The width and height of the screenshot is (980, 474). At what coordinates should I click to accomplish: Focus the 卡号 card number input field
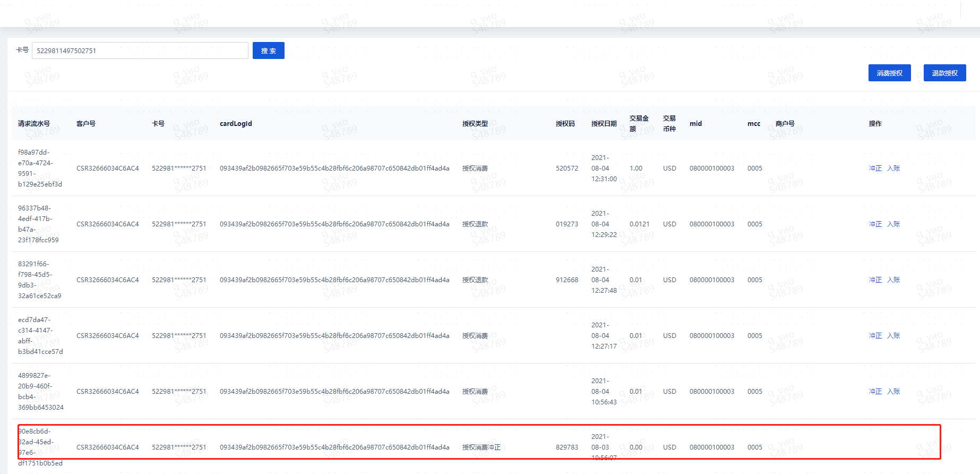coord(140,50)
